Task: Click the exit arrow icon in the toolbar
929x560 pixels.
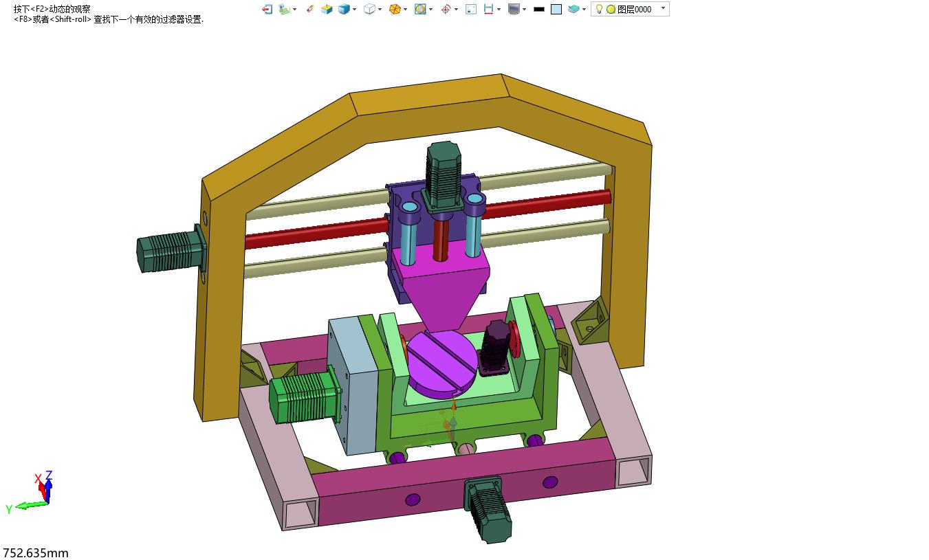Action: tap(267, 9)
